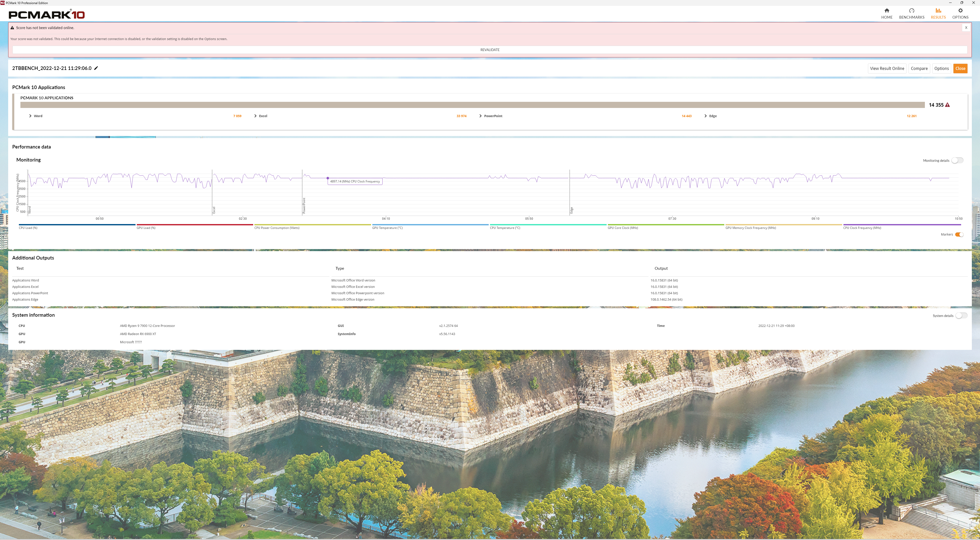Screen dimensions: 980x540
Task: Click the PowerPoint marker line on chart
Action: pos(302,192)
